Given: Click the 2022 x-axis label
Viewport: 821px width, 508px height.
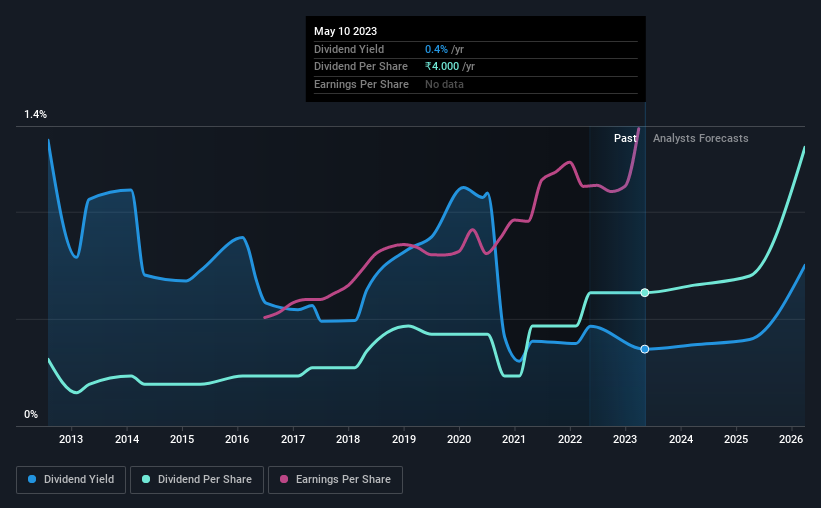Looking at the screenshot, I should [x=570, y=439].
